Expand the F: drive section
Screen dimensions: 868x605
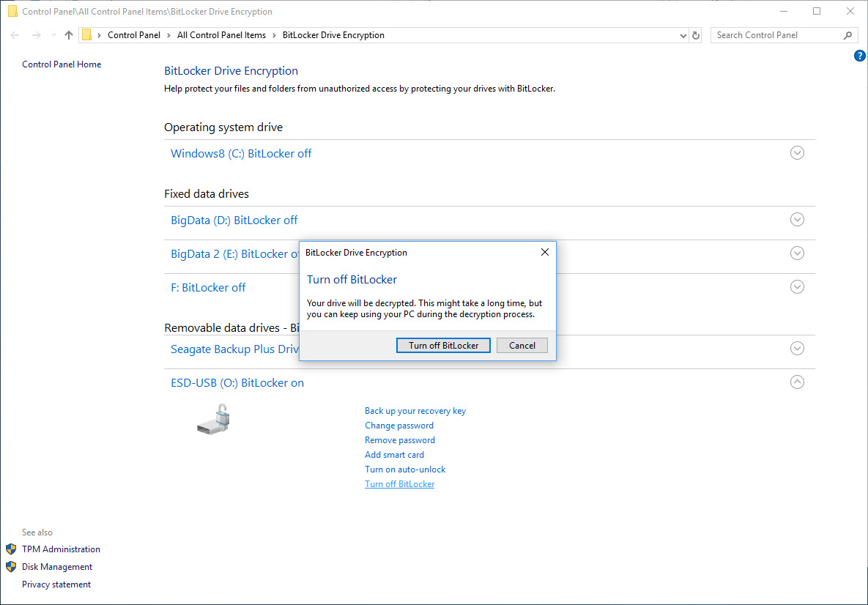pyautogui.click(x=797, y=286)
